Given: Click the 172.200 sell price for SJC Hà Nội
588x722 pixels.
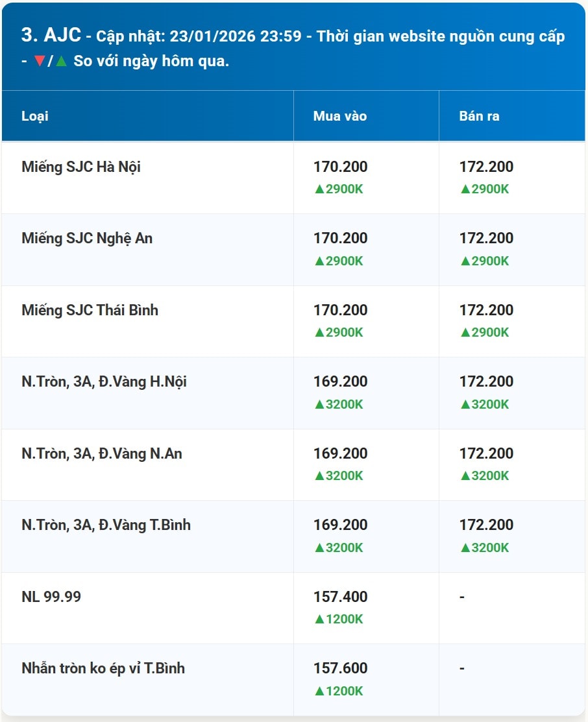Looking at the screenshot, I should tap(486, 167).
